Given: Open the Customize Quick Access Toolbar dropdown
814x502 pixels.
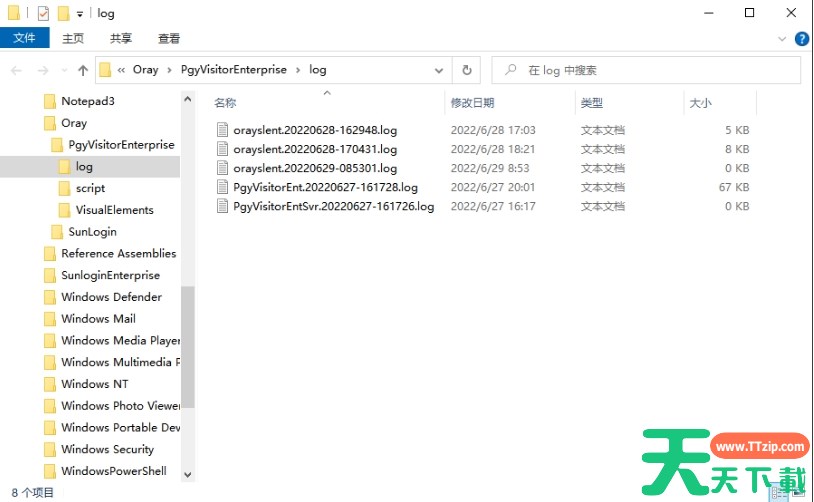Looking at the screenshot, I should coord(79,14).
